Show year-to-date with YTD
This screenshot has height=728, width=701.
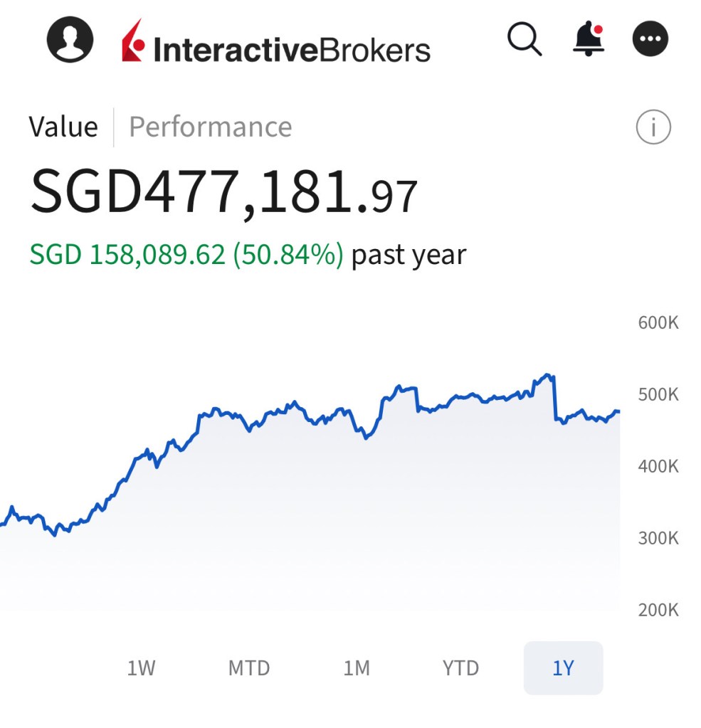click(460, 668)
